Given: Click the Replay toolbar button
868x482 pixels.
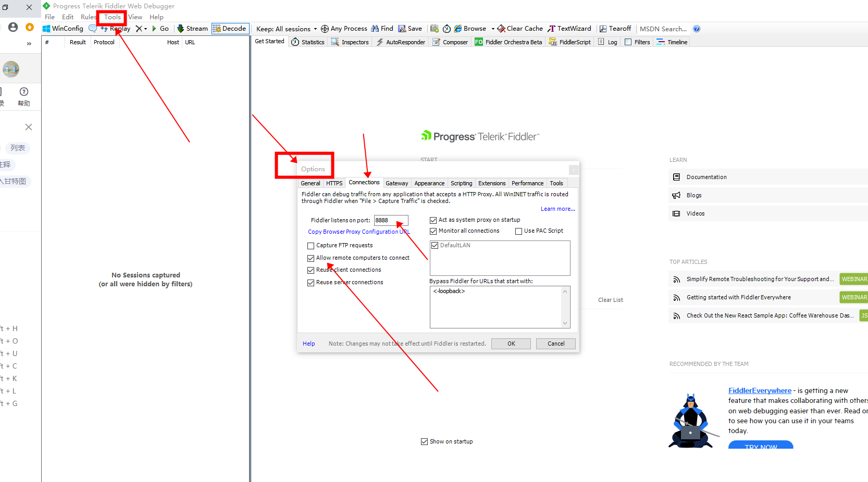Looking at the screenshot, I should 116,29.
